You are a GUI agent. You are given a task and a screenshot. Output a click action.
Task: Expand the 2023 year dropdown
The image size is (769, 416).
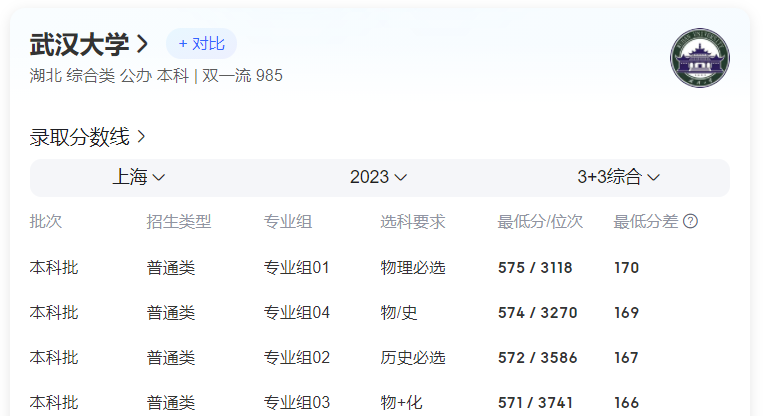pyautogui.click(x=378, y=177)
